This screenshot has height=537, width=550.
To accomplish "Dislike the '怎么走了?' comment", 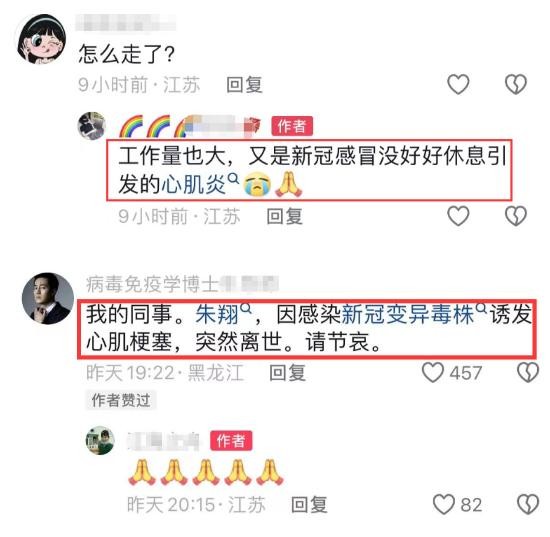I will [x=516, y=85].
